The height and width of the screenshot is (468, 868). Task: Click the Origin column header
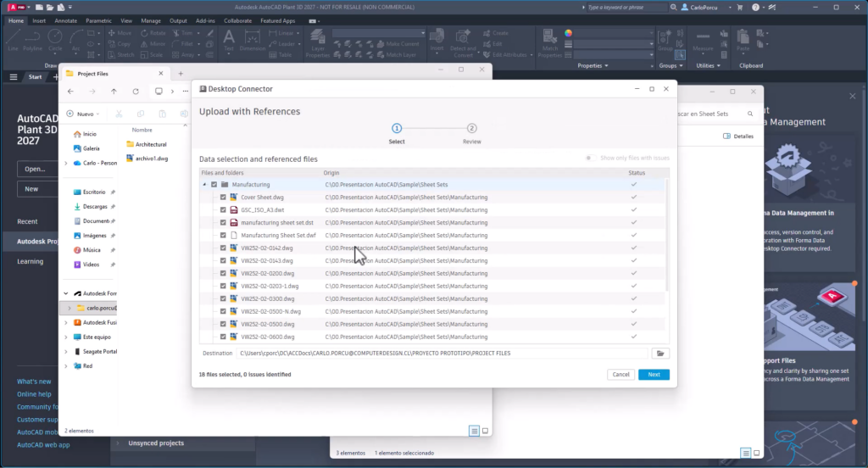coord(331,173)
